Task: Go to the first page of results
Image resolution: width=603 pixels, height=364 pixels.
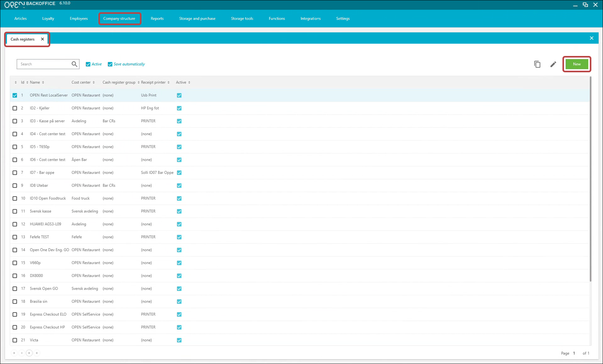Action: coord(14,353)
